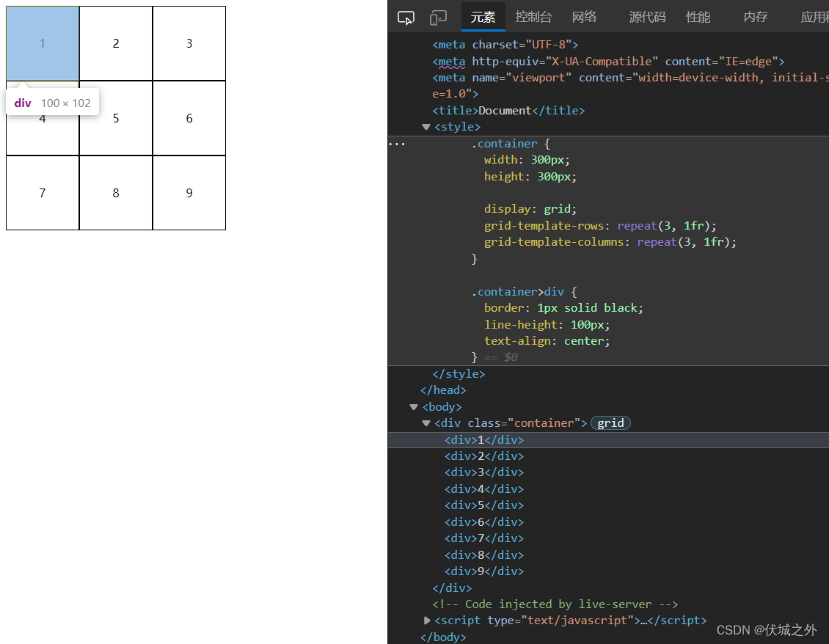
Task: Click the grid badge next to container
Action: [x=610, y=423]
